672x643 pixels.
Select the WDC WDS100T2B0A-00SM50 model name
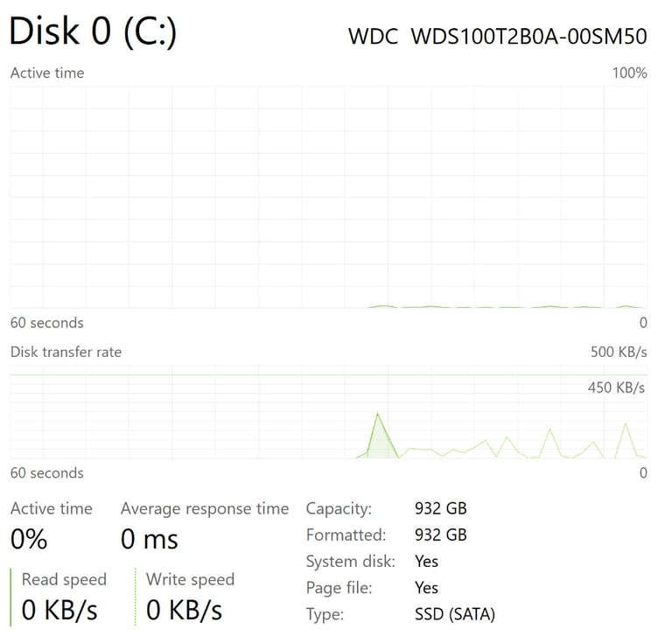pyautogui.click(x=498, y=37)
